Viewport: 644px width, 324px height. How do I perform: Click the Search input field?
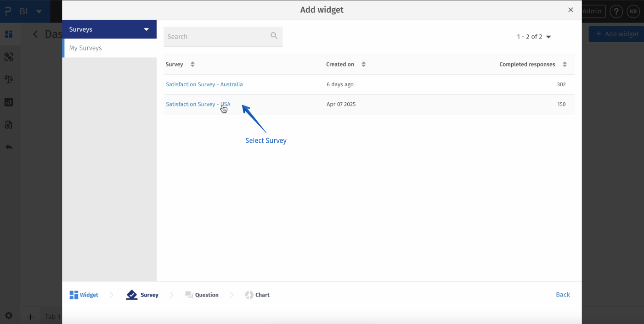tap(216, 36)
